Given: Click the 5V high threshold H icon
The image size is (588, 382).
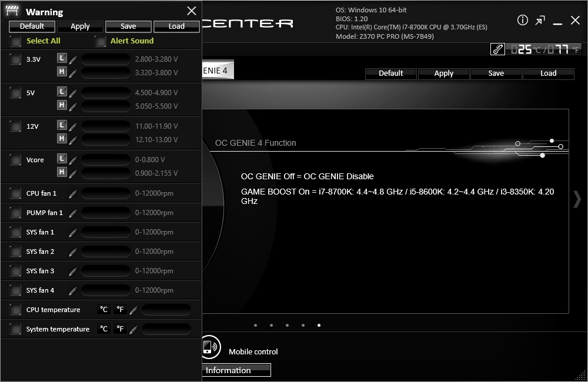Looking at the screenshot, I should click(62, 105).
